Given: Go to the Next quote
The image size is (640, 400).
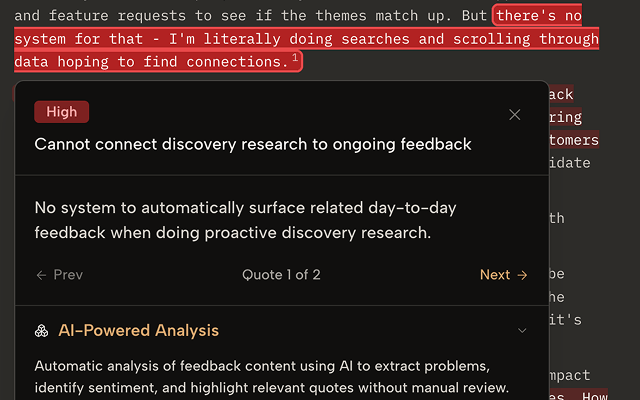Looking at the screenshot, I should (504, 275).
